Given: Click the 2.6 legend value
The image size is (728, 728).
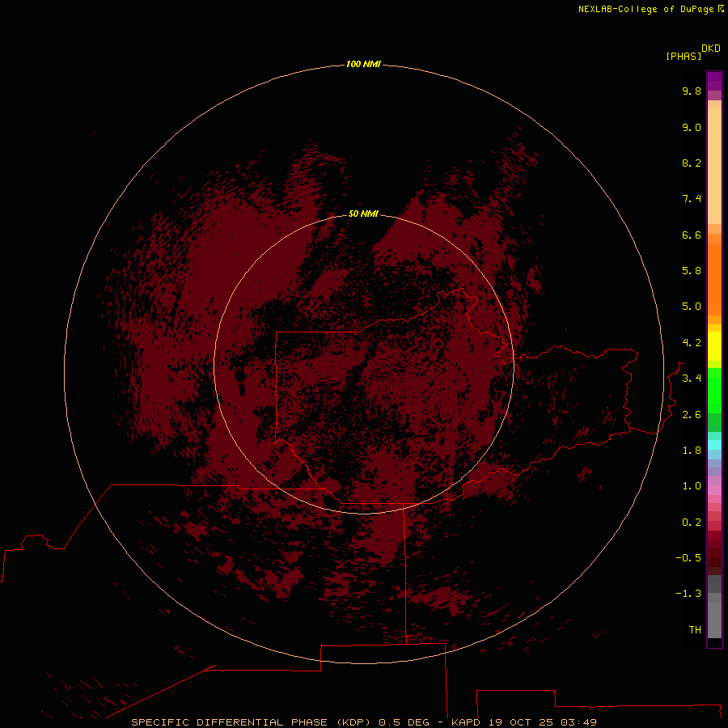Looking at the screenshot, I should coord(692,415).
